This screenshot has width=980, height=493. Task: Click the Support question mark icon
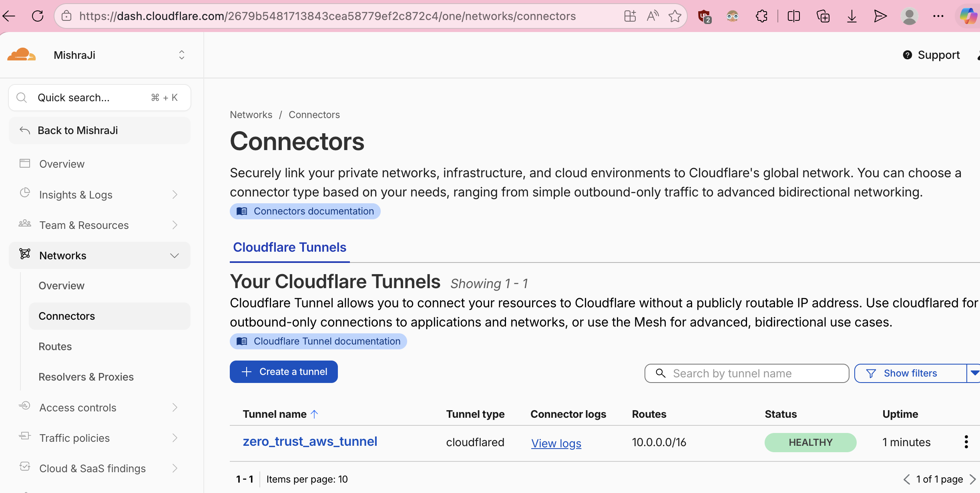[907, 55]
